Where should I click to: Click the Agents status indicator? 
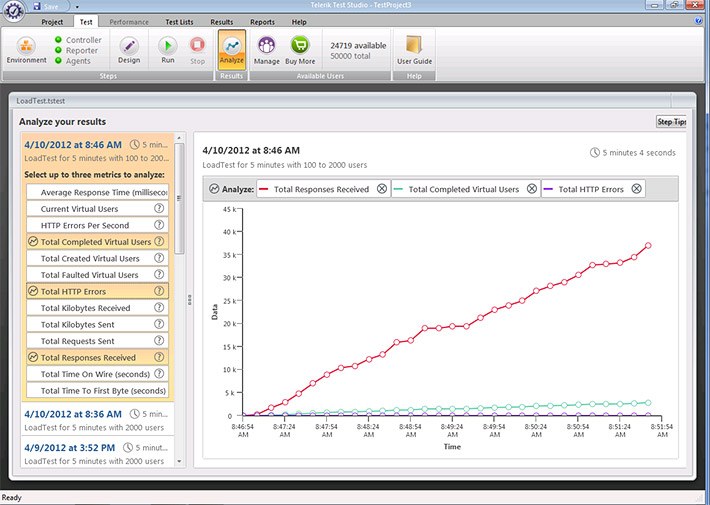(x=58, y=61)
